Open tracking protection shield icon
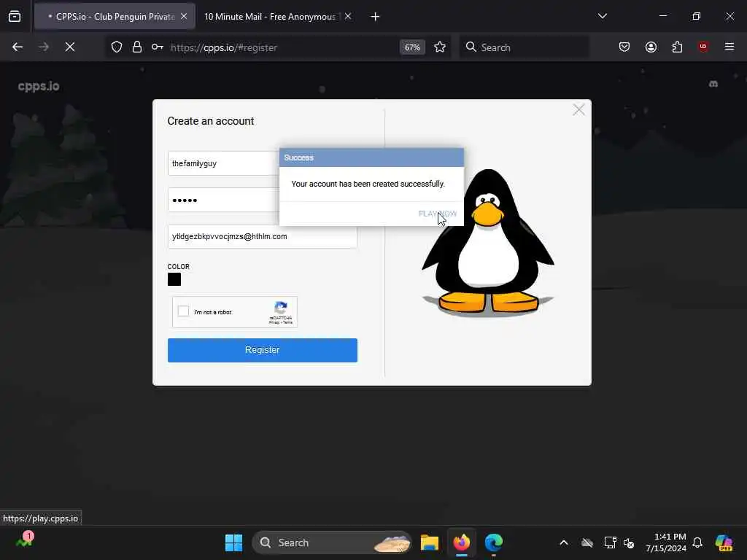Viewport: 747px width, 560px height. 117,47
